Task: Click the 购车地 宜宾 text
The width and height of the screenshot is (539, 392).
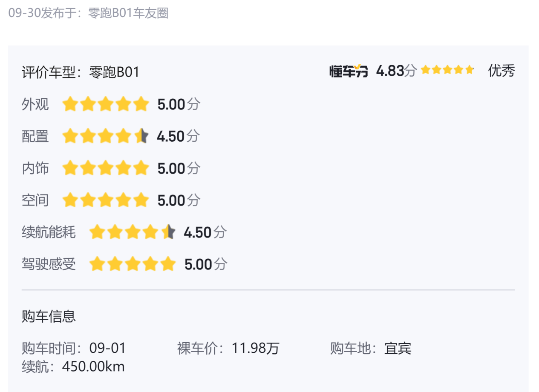Action: pyautogui.click(x=371, y=348)
